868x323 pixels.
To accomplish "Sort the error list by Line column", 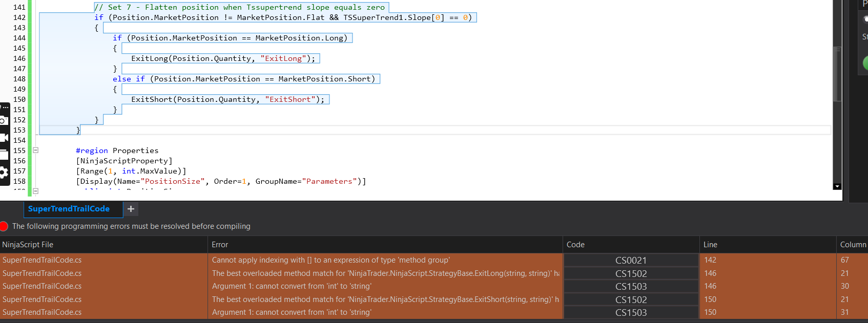I will (x=710, y=245).
